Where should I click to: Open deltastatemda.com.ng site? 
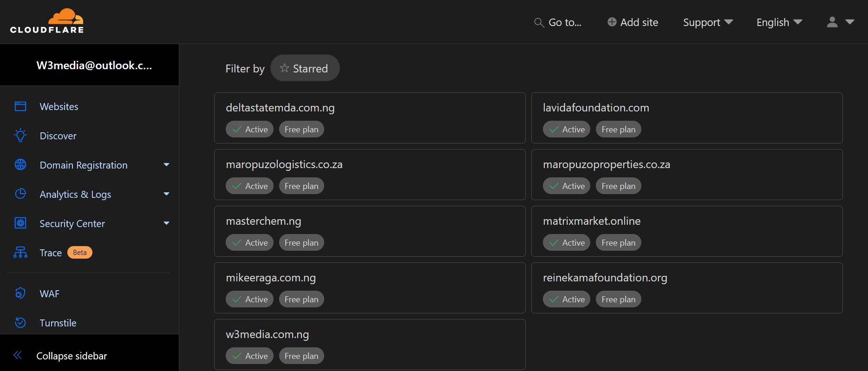pyautogui.click(x=280, y=108)
